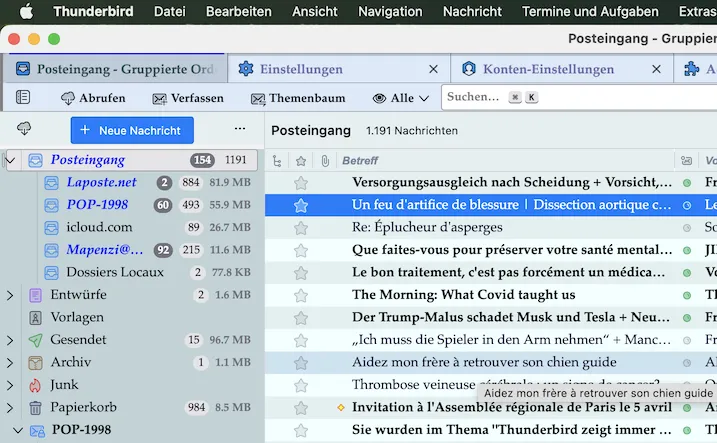
Task: Click the Entwürfe draft icon
Action: pyautogui.click(x=35, y=295)
